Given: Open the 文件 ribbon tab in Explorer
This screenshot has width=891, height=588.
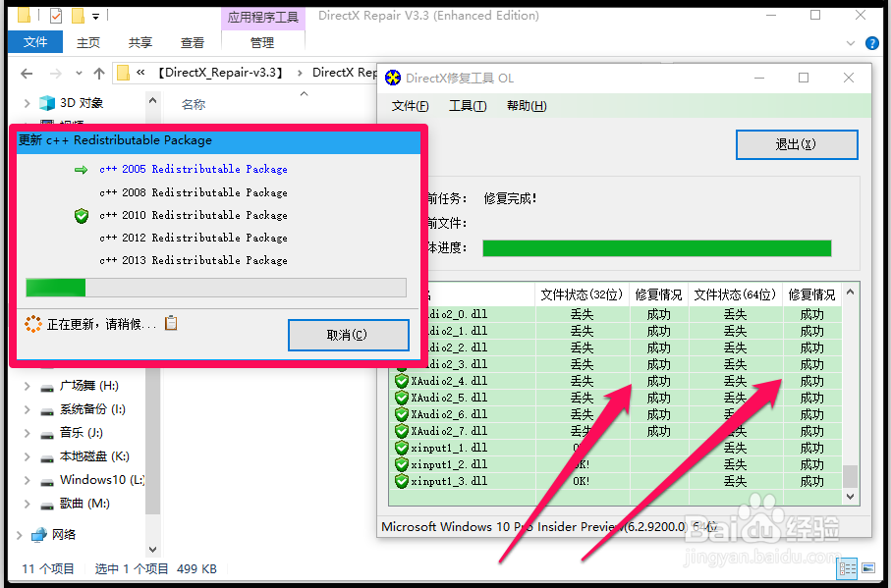Looking at the screenshot, I should point(35,42).
